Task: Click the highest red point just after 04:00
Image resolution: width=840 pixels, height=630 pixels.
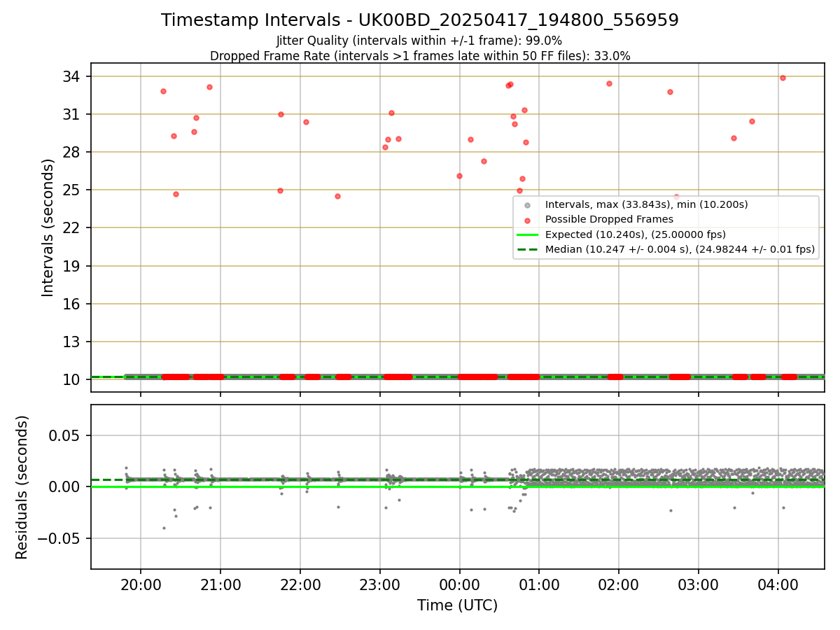Action: point(783,78)
